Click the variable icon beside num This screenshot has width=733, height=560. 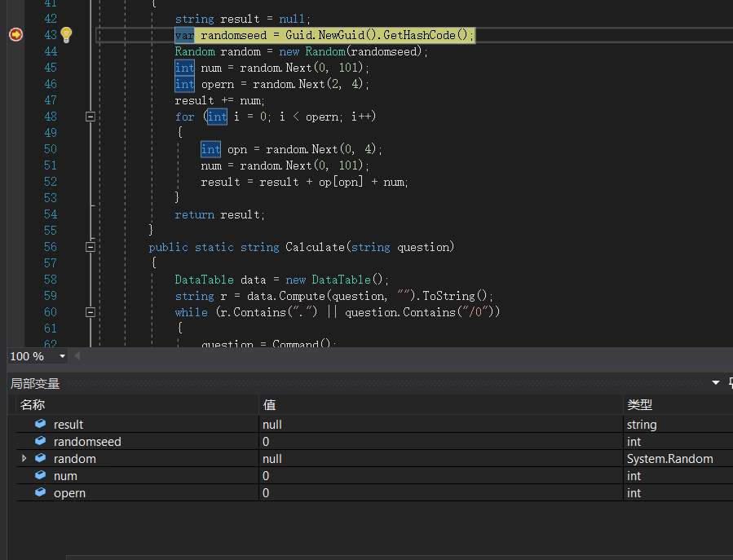point(40,475)
